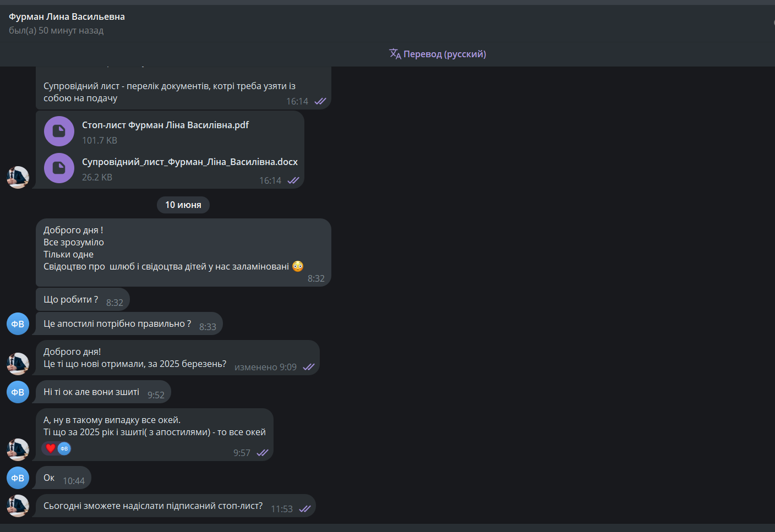Open the Фурман Лина Васильевна chat header
Screen dimensions: 775x532
(67, 17)
